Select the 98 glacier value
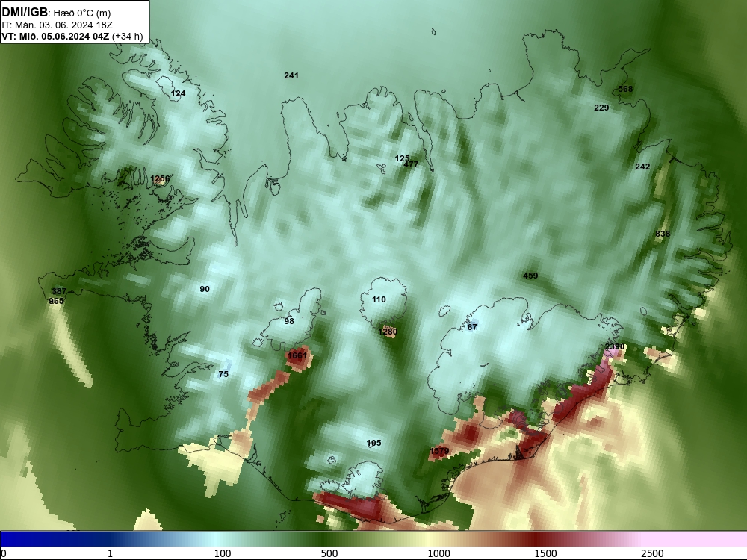Screen dimensions: 747x560 click(289, 321)
